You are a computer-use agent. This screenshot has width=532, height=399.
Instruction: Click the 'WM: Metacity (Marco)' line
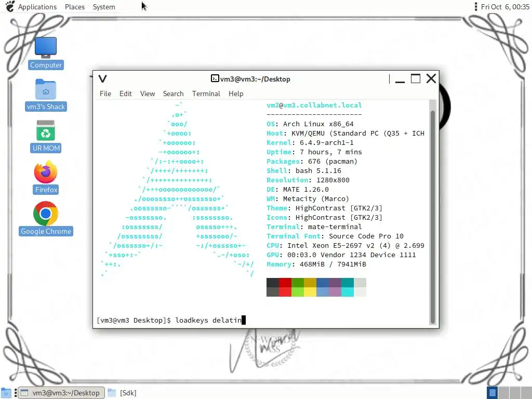(x=308, y=199)
